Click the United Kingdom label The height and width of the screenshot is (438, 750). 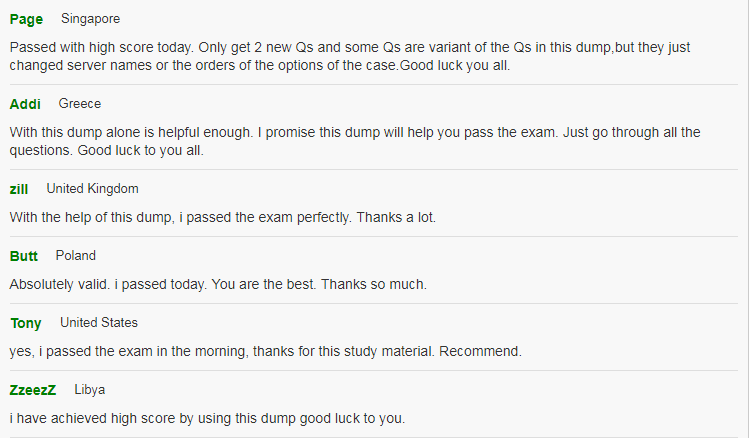click(x=92, y=189)
